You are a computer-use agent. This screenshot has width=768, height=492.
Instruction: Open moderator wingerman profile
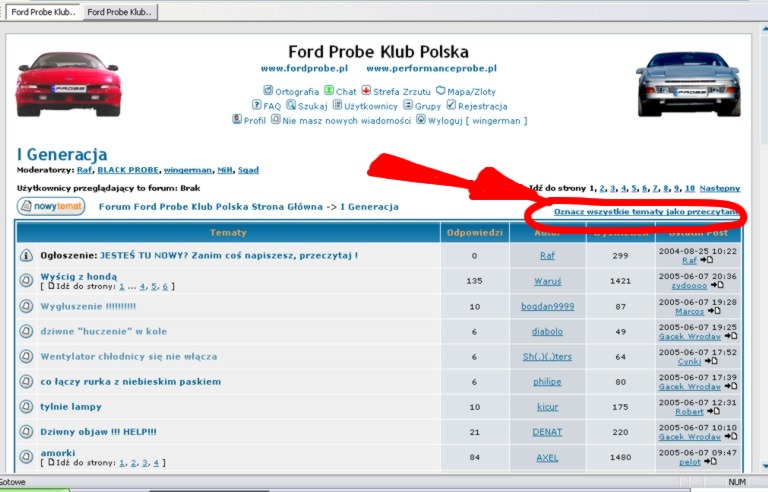[x=188, y=170]
